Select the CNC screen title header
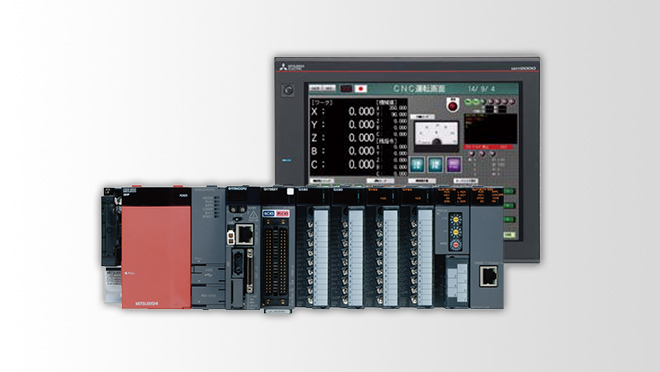 419,89
